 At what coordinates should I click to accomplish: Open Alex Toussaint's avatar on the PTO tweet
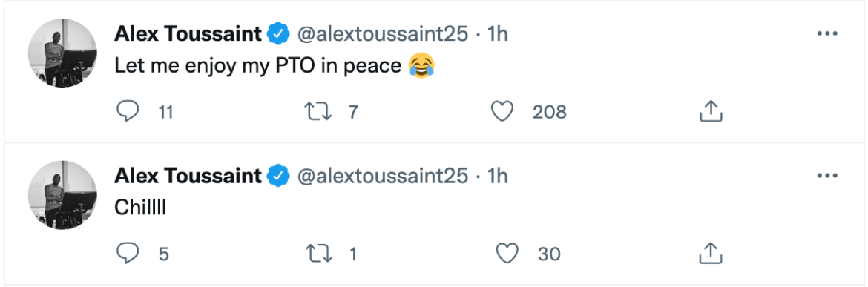[62, 53]
